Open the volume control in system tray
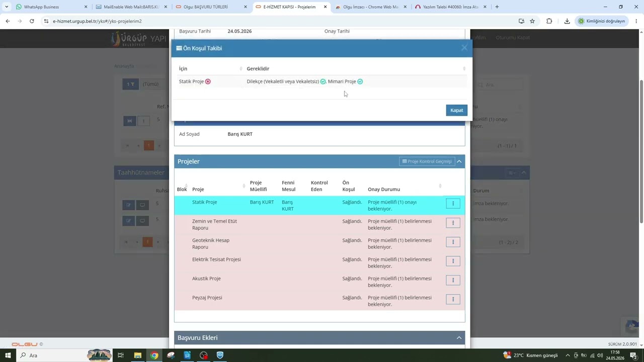644x362 pixels. (x=600, y=355)
